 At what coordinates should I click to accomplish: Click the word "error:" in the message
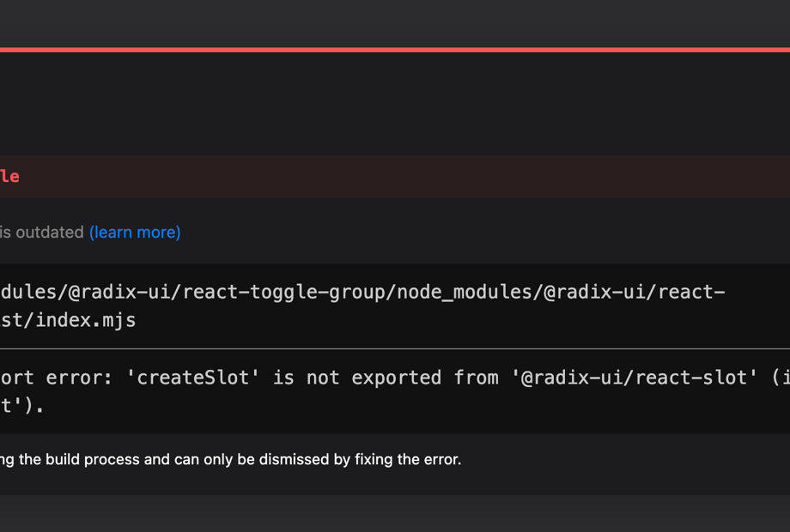(80, 378)
